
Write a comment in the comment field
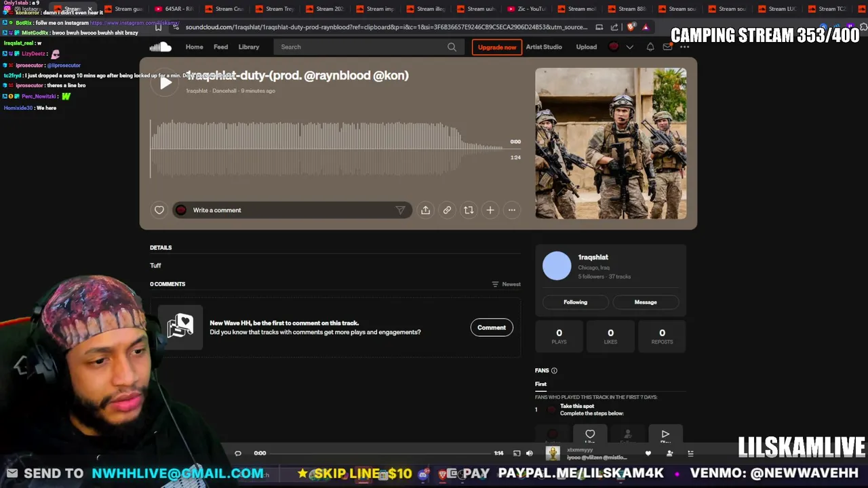292,210
